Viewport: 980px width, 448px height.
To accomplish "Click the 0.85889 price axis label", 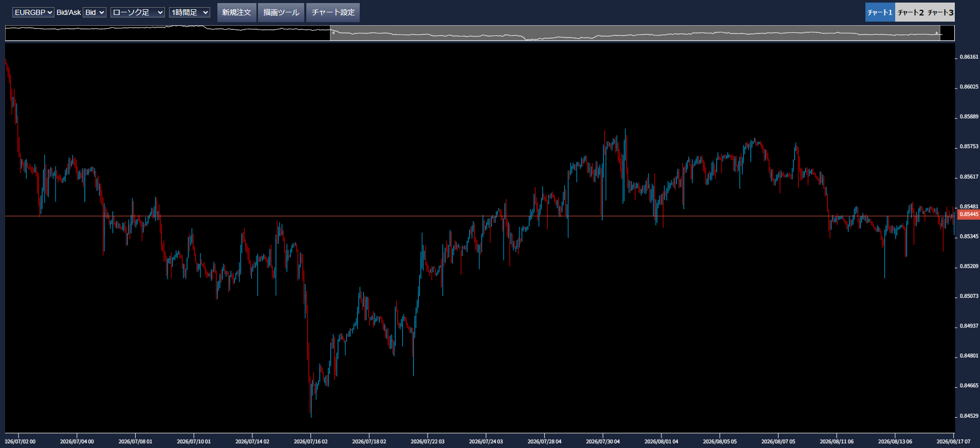I will click(x=969, y=117).
